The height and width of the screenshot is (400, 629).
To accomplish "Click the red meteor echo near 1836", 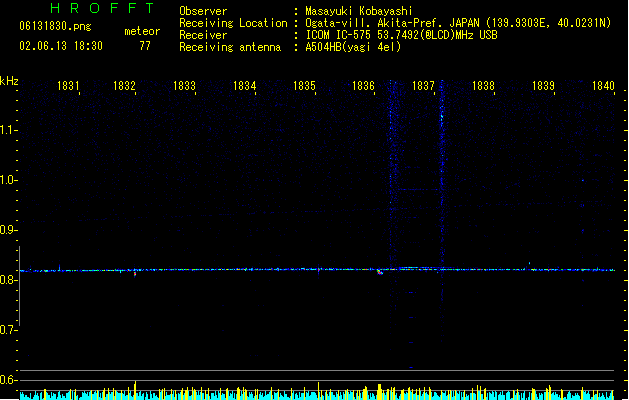I will click(x=380, y=272).
